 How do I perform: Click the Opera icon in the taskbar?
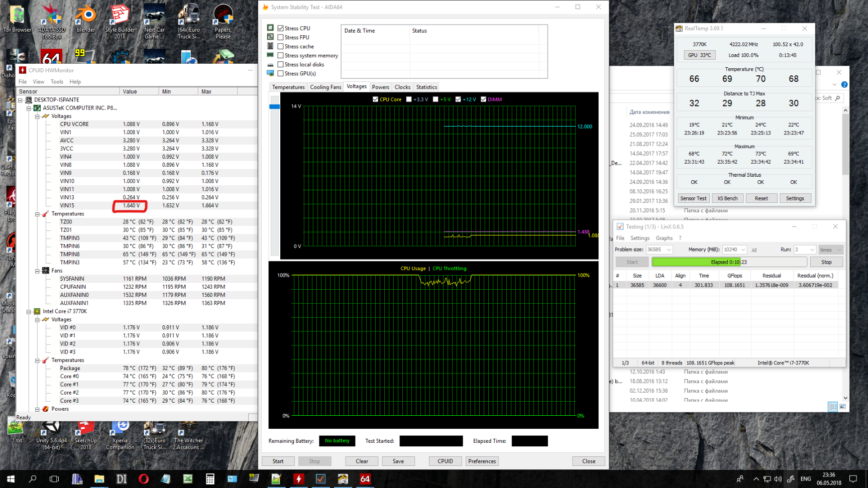coord(144,479)
